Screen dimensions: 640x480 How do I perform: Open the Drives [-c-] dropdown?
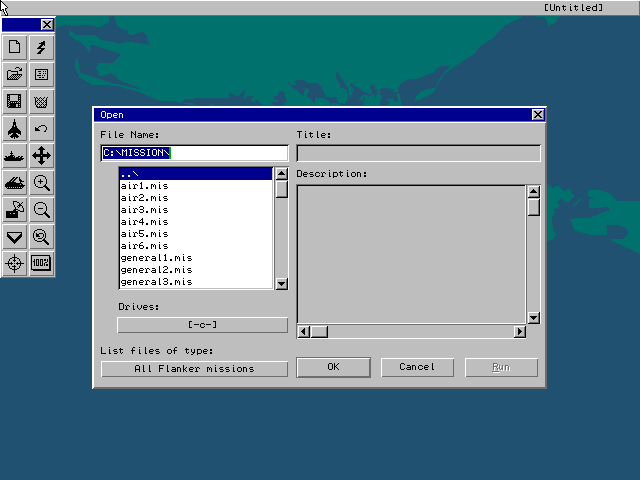pos(202,325)
